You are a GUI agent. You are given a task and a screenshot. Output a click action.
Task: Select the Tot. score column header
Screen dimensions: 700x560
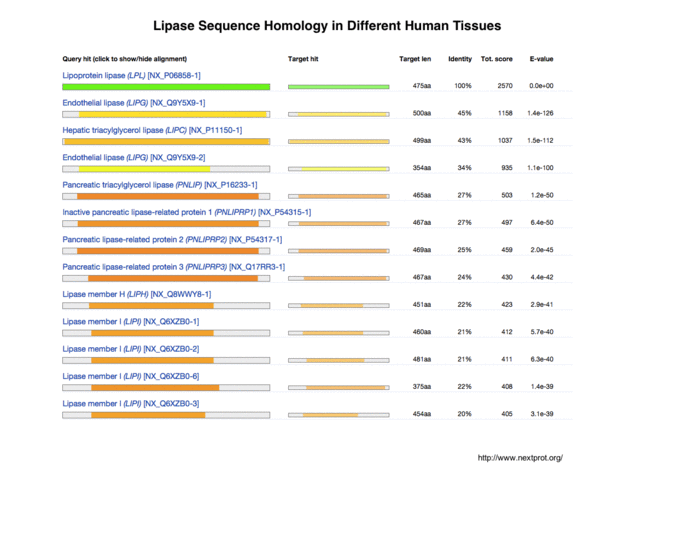[497, 59]
